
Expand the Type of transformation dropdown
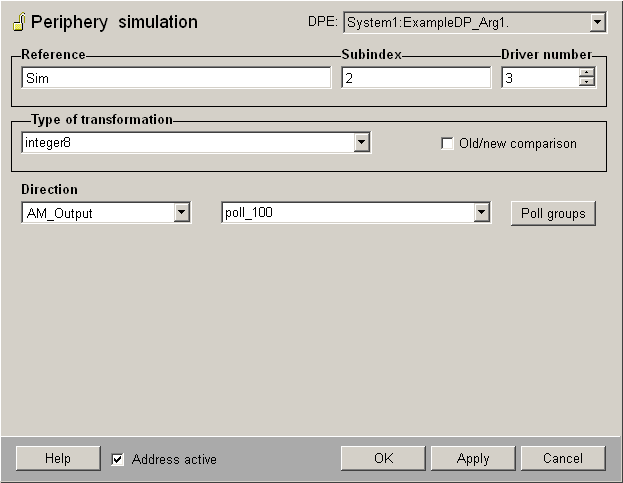click(362, 144)
